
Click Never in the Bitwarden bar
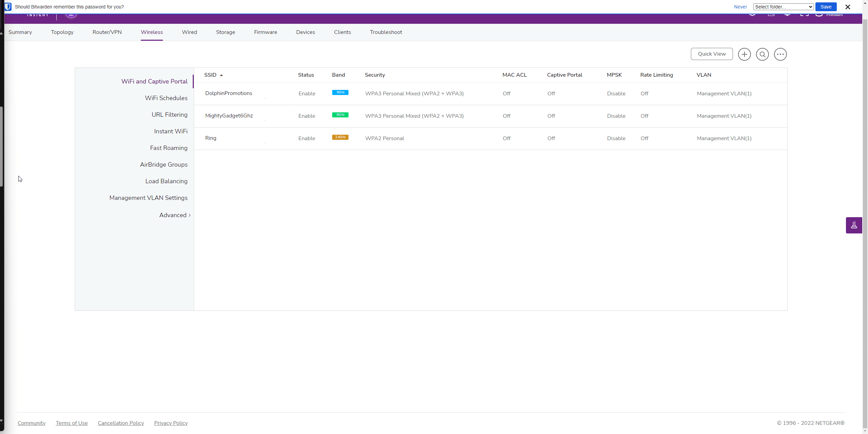point(740,7)
